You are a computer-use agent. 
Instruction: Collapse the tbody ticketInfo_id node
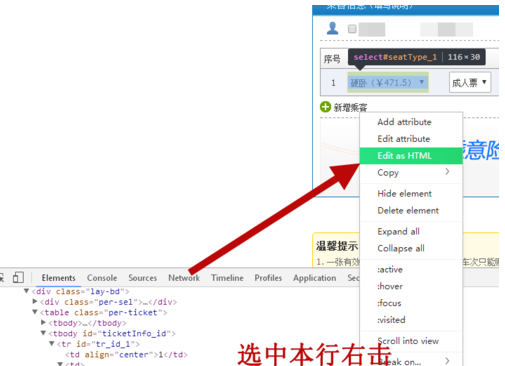pyautogui.click(x=43, y=333)
